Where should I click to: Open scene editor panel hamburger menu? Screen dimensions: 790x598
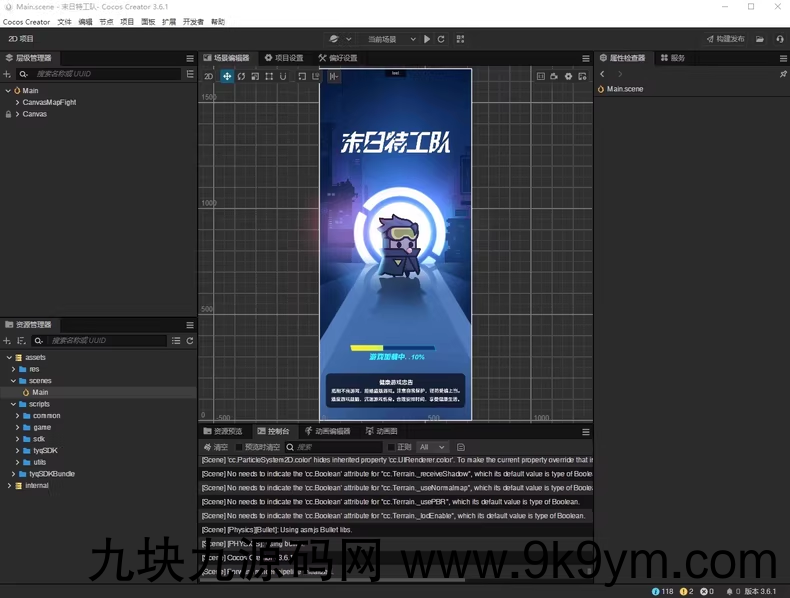pos(585,58)
